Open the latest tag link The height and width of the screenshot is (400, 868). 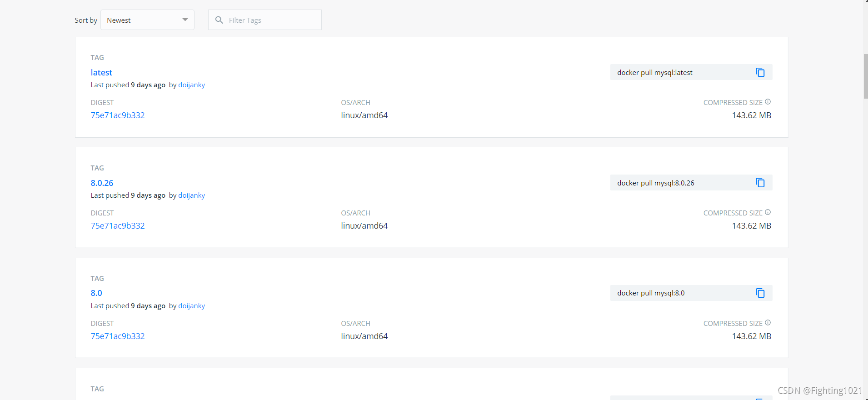[x=101, y=72]
